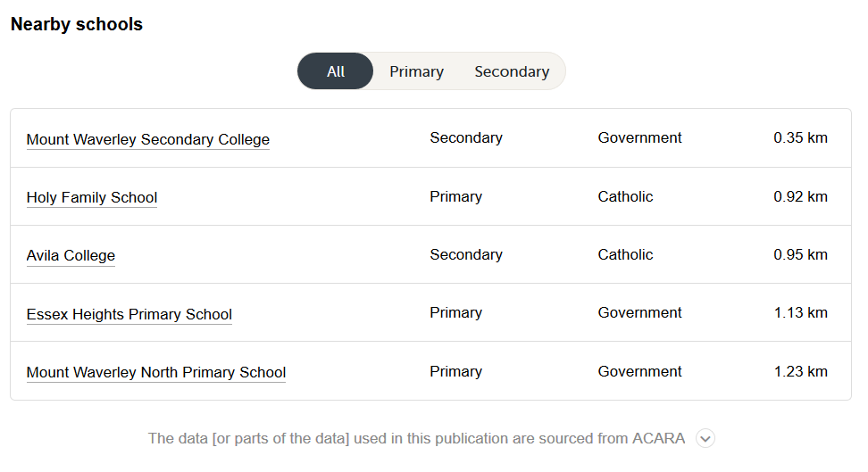The height and width of the screenshot is (472, 868).
Task: Click the 0.35 km distance value
Action: 800,138
